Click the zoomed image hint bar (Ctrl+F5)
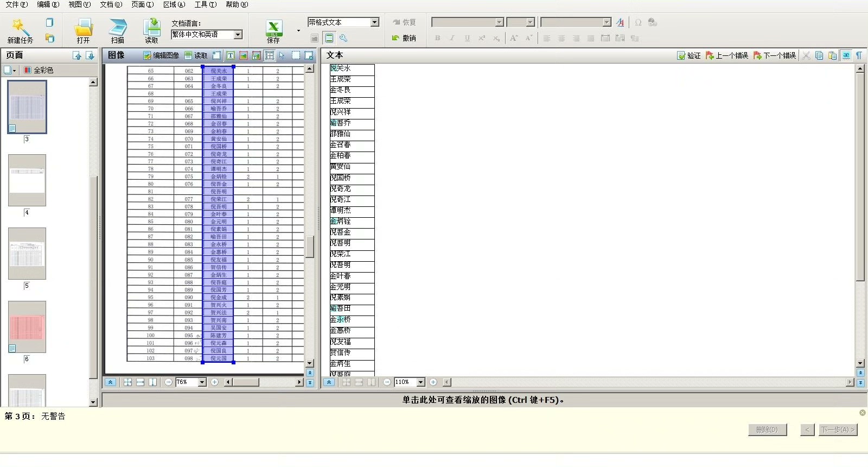Screen dimensions: 868x467 coord(483,400)
